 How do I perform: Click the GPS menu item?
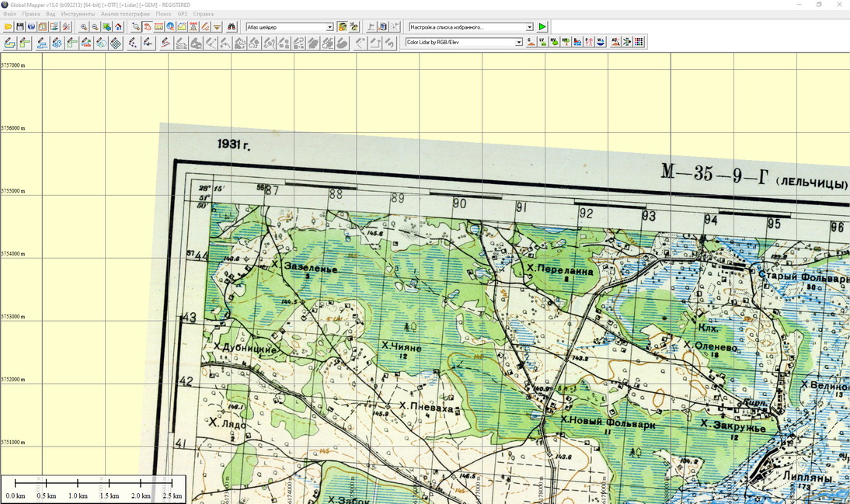point(182,14)
